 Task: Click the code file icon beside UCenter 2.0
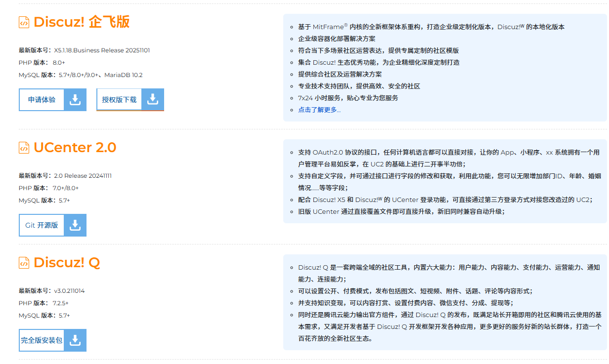(24, 148)
